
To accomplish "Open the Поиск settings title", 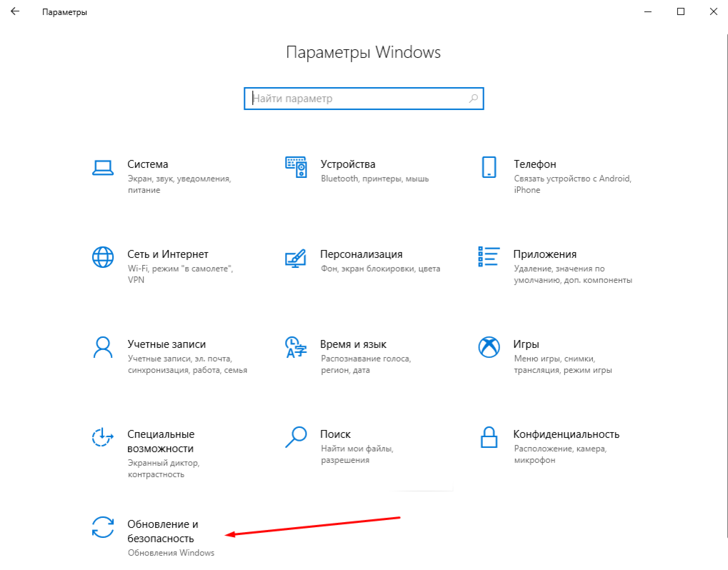I will tap(336, 434).
